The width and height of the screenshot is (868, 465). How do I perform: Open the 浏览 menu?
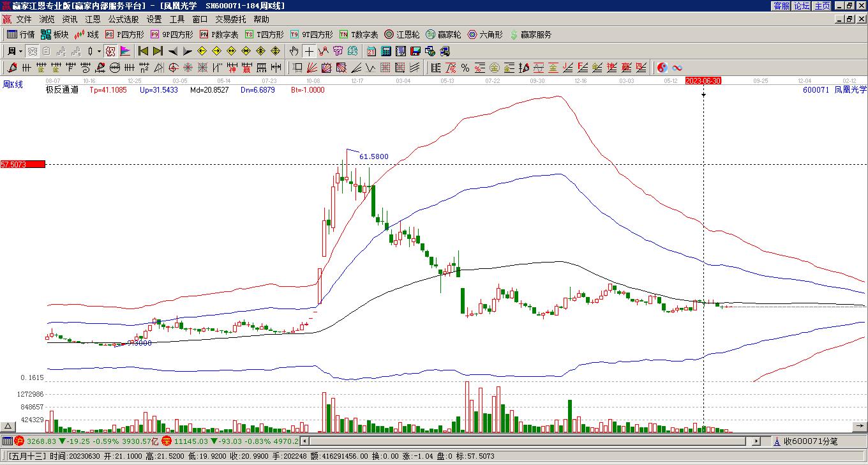click(x=47, y=20)
